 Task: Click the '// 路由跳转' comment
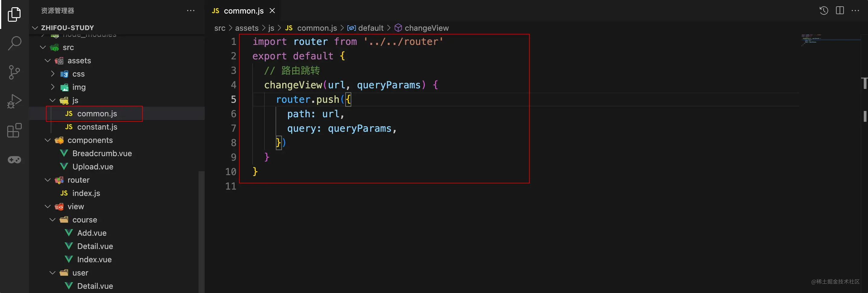coord(292,71)
